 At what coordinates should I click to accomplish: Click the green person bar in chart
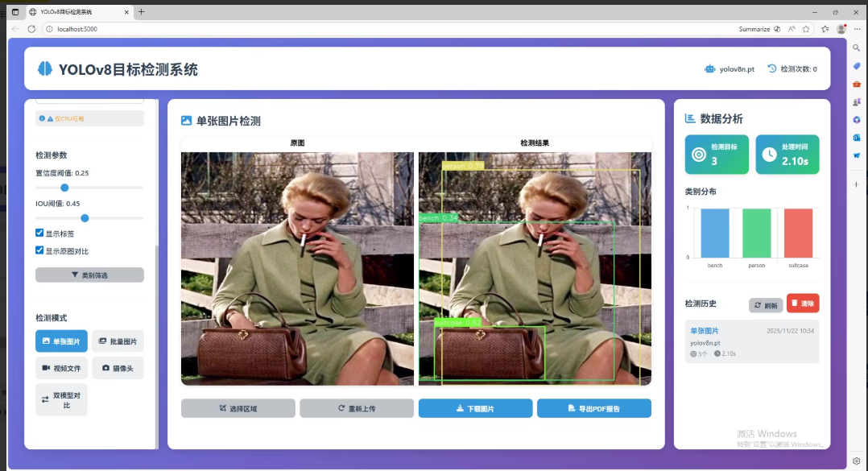tap(757, 233)
